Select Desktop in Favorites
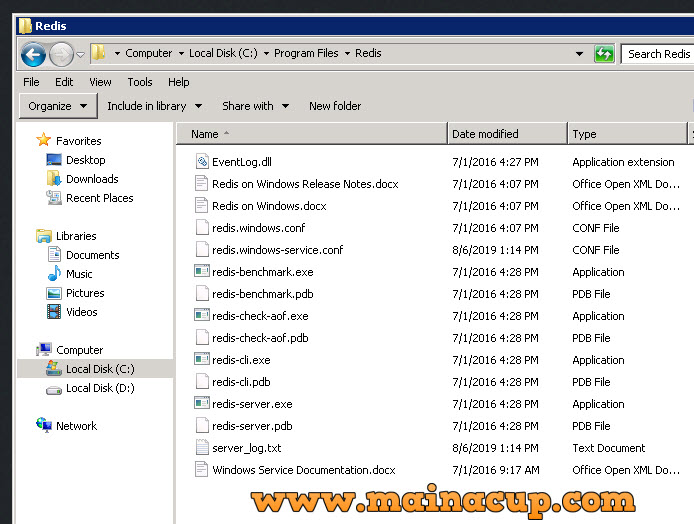Viewport: 694px width, 524px height. (x=85, y=160)
